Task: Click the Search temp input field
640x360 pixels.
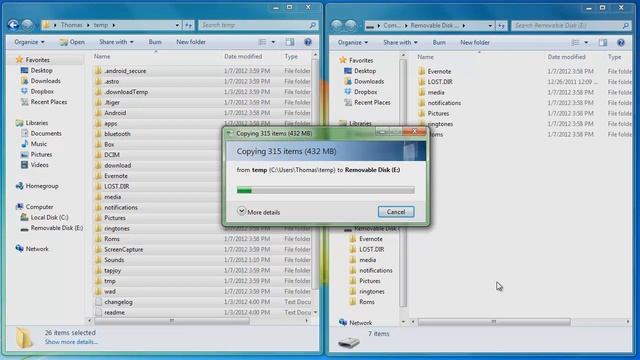Action: point(253,25)
